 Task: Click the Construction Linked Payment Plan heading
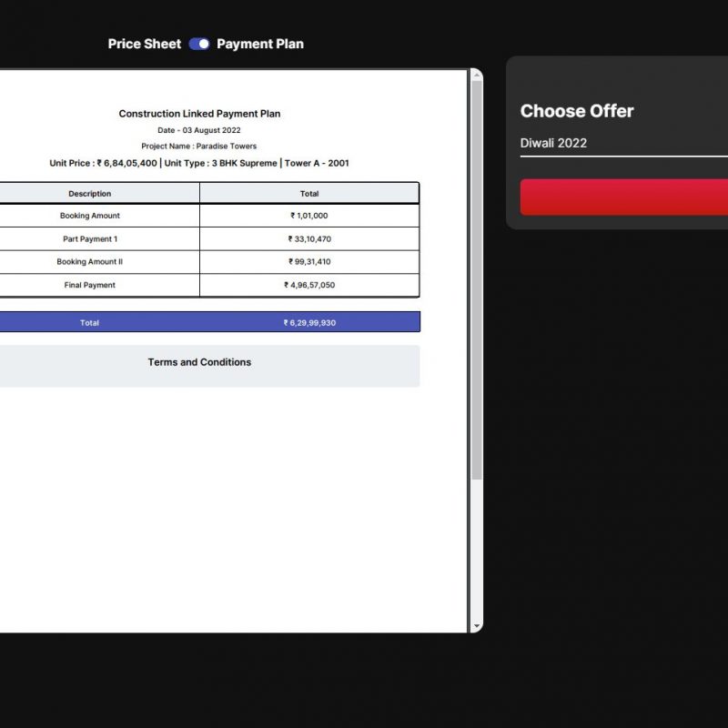[199, 114]
